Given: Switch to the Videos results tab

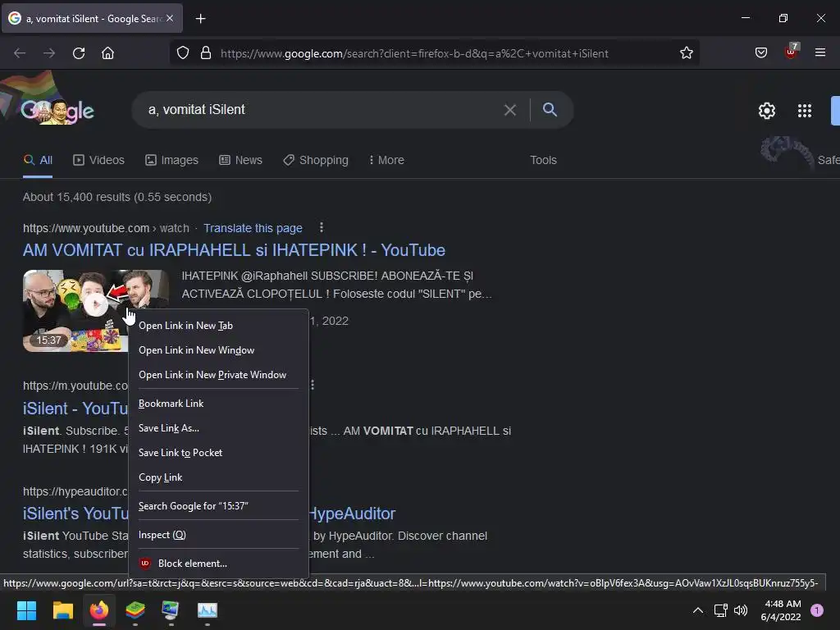Looking at the screenshot, I should click(x=98, y=160).
